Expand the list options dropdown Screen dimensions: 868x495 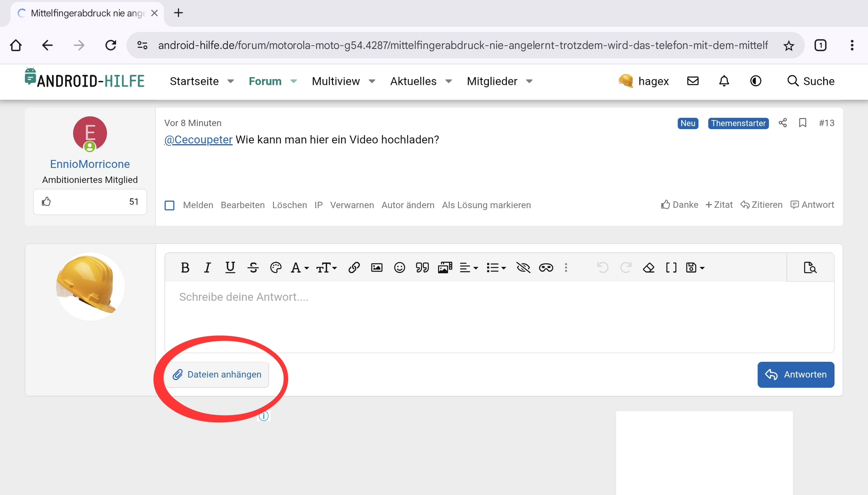(x=496, y=268)
